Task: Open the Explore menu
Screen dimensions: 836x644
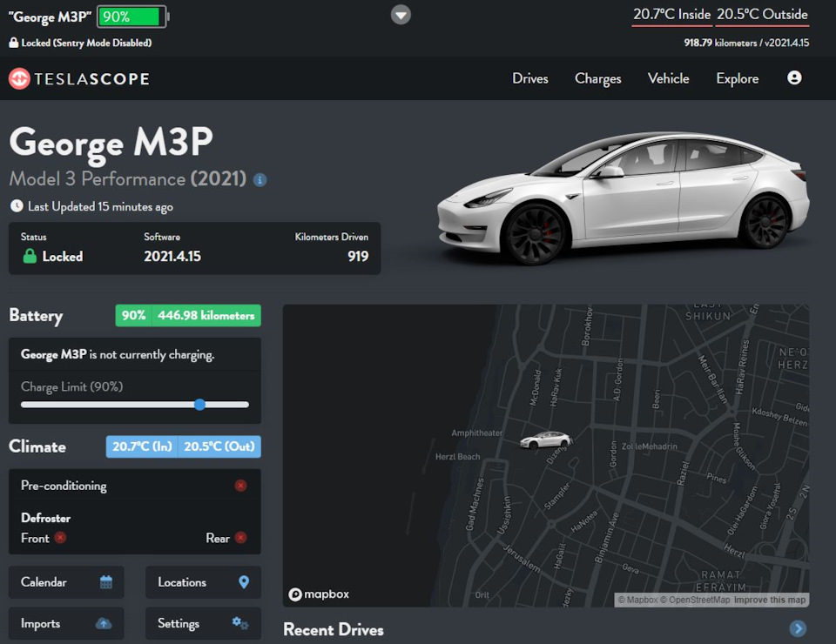Action: (738, 78)
